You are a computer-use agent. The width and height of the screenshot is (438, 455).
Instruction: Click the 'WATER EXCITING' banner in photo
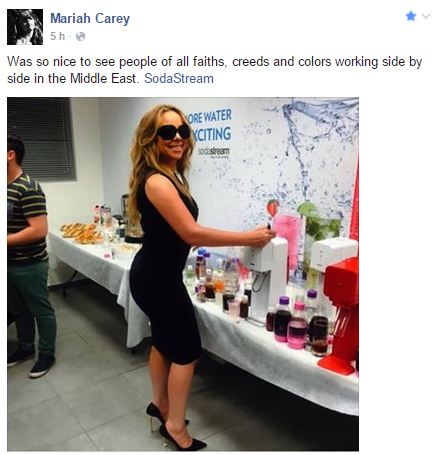tap(210, 126)
